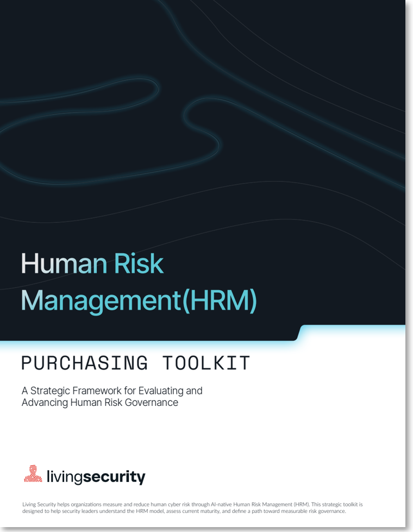Click the first line of the footer description

point(192,504)
